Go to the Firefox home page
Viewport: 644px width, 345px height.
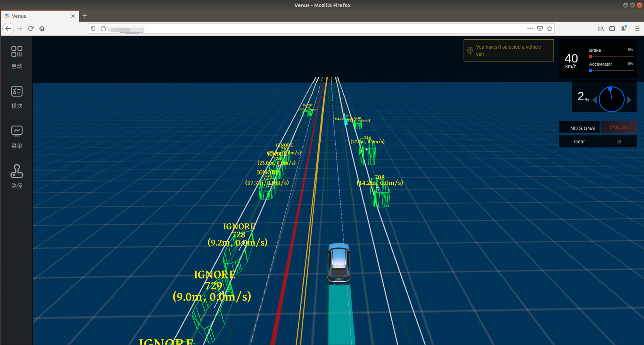pyautogui.click(x=42, y=29)
